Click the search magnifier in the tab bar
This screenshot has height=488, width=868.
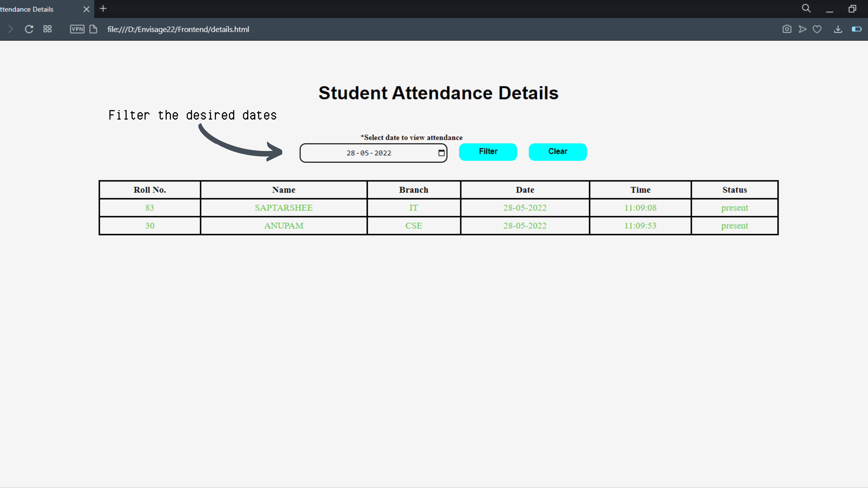(x=806, y=8)
